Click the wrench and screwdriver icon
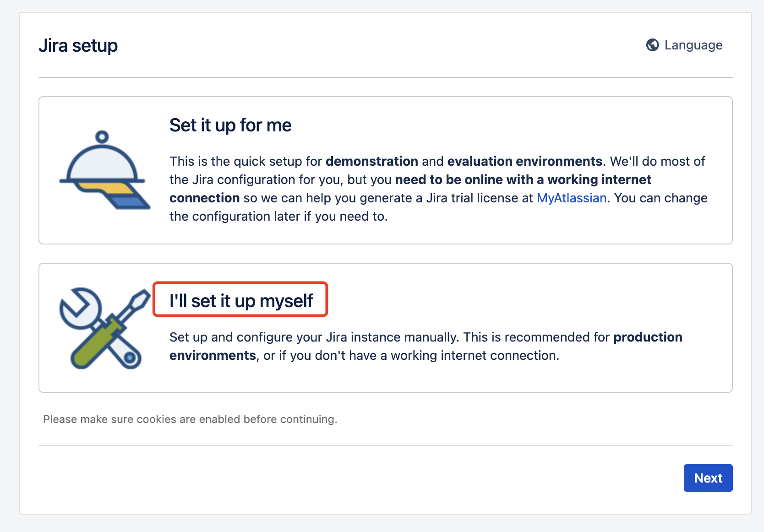This screenshot has height=532, width=764. click(105, 328)
